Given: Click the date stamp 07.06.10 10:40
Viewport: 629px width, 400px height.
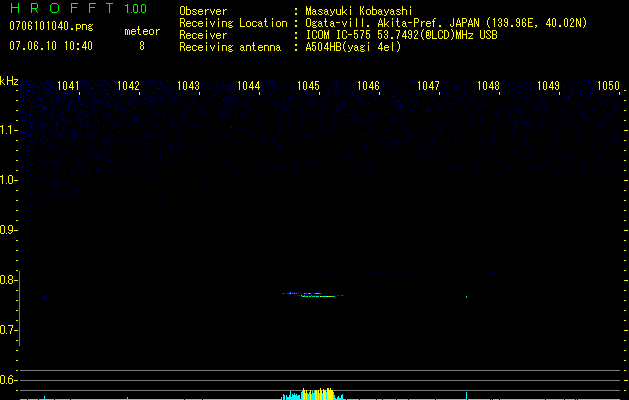Looking at the screenshot, I should coord(51,46).
